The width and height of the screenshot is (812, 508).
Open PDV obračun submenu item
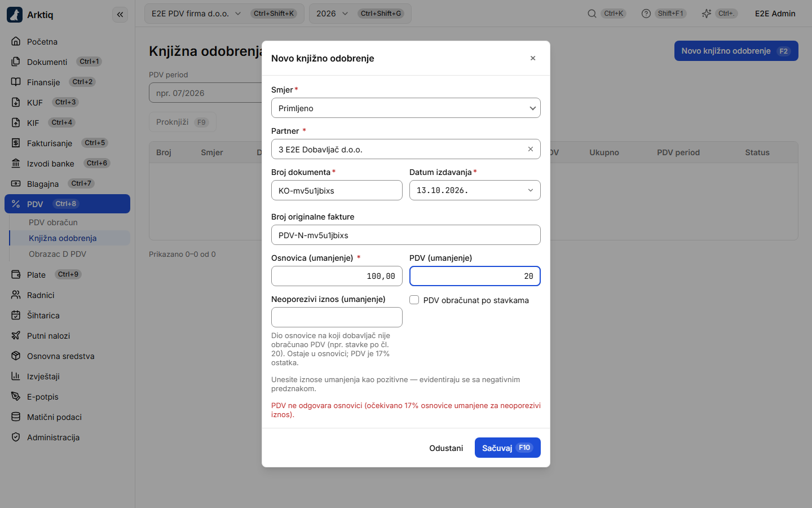pyautogui.click(x=70, y=222)
